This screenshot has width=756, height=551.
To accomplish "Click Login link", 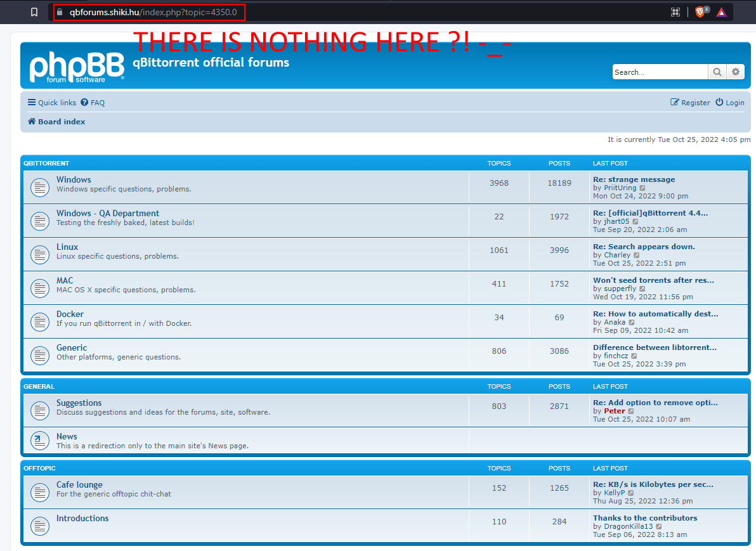I will [730, 102].
